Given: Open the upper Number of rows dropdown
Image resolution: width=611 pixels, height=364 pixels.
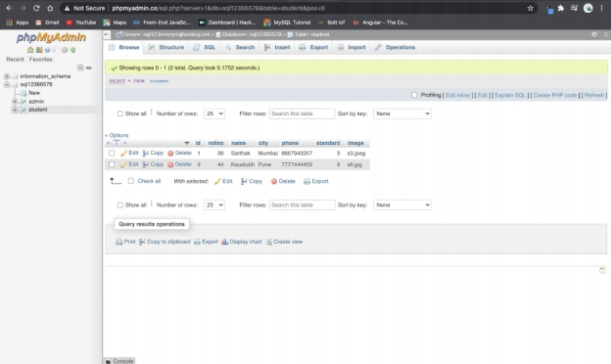Looking at the screenshot, I should pyautogui.click(x=214, y=114).
